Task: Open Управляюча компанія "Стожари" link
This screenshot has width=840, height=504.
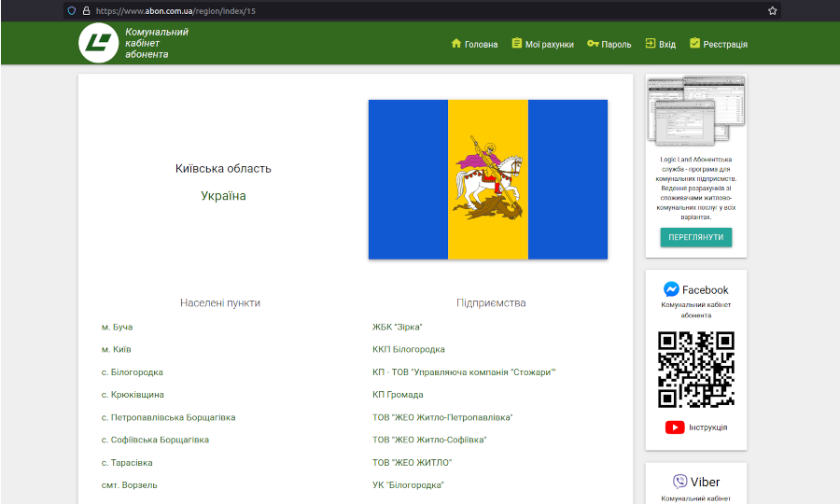Action: 464,372
